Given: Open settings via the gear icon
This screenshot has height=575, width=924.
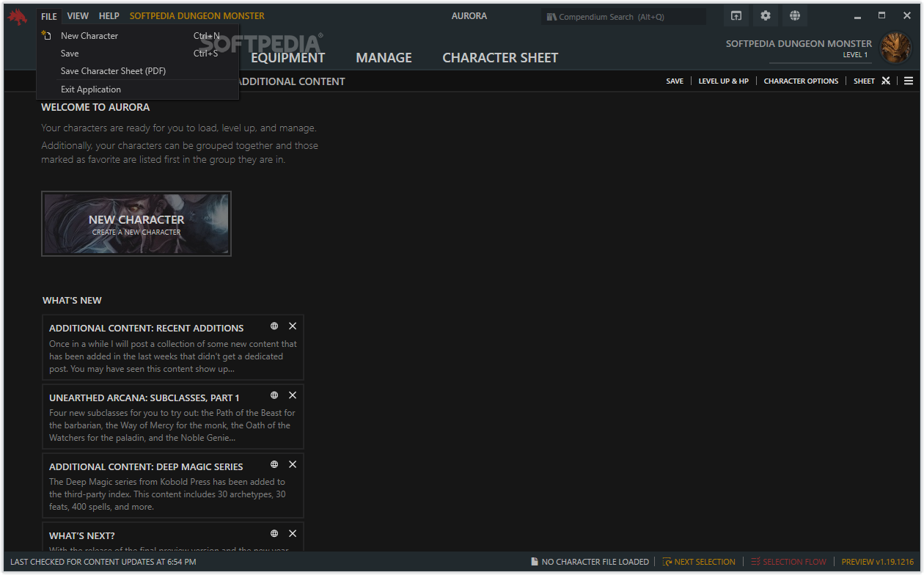Looking at the screenshot, I should (766, 16).
